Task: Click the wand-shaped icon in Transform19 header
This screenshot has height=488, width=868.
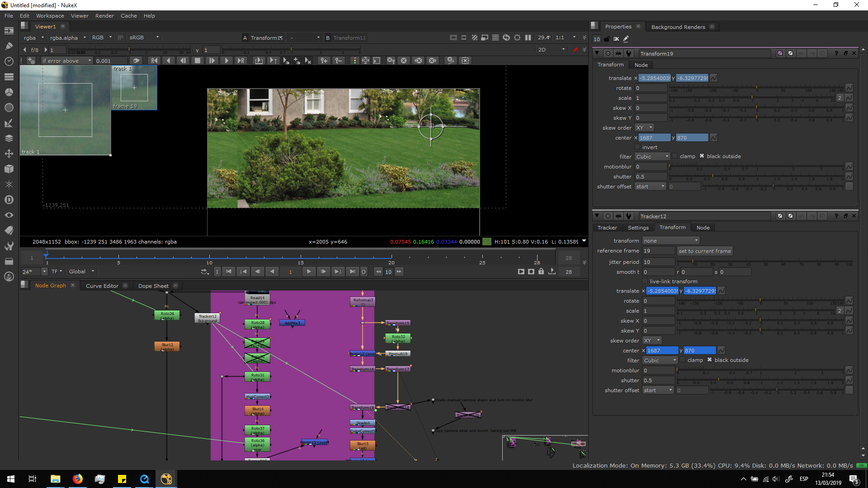Action: click(628, 53)
